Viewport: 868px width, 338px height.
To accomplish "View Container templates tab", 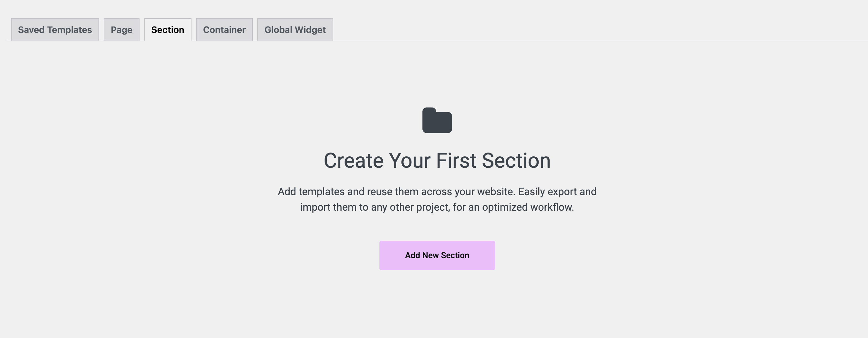I will point(224,30).
